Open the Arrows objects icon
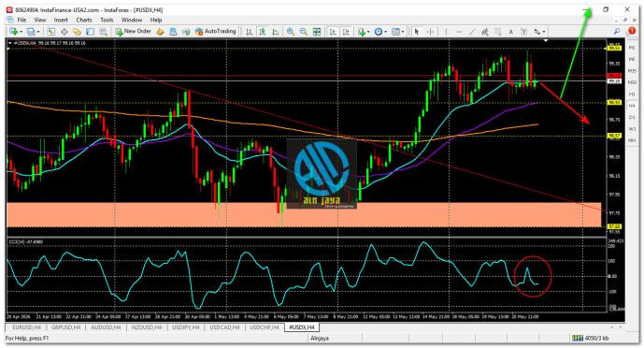The height and width of the screenshot is (348, 644). point(537,32)
